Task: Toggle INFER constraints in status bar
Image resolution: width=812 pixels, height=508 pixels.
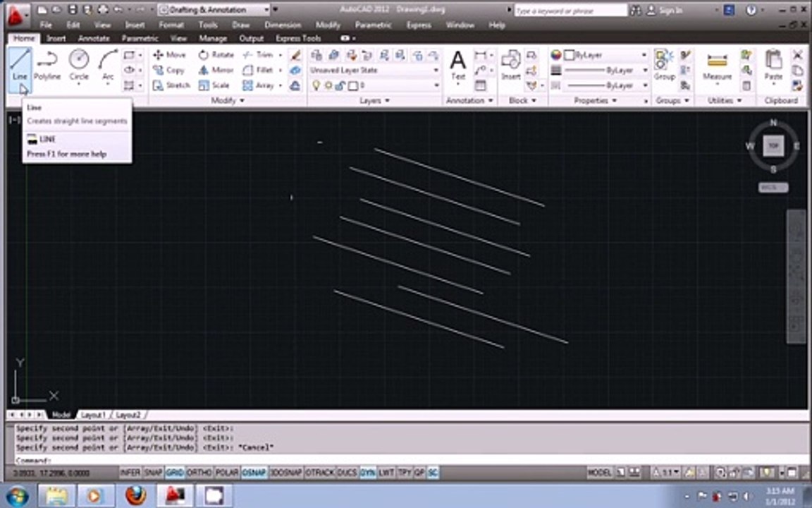Action: coord(130,472)
